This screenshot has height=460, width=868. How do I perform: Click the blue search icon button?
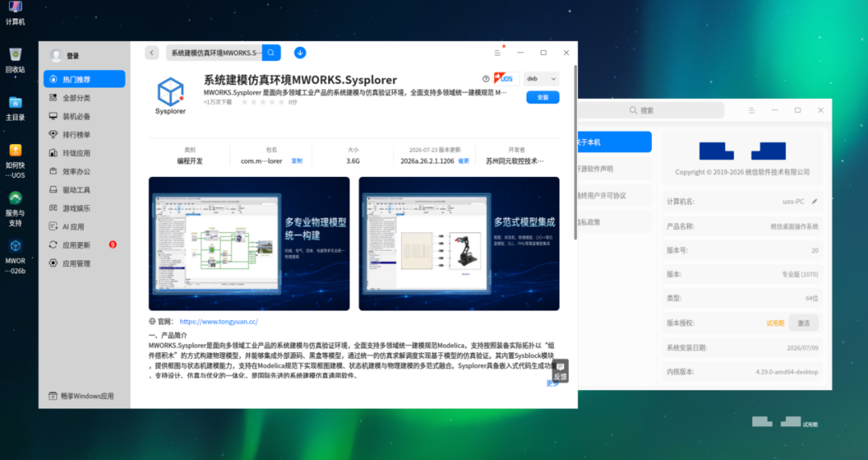point(272,52)
